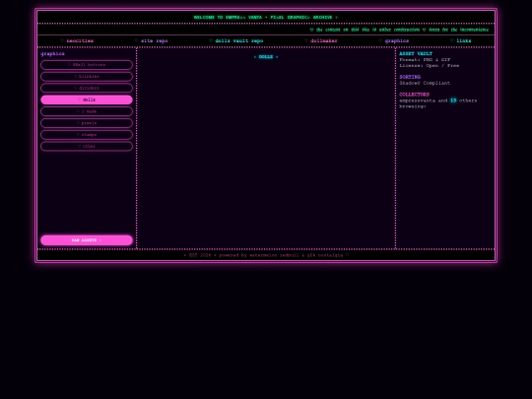
Task: Select the highlighted dollz category
Action: coord(87,100)
